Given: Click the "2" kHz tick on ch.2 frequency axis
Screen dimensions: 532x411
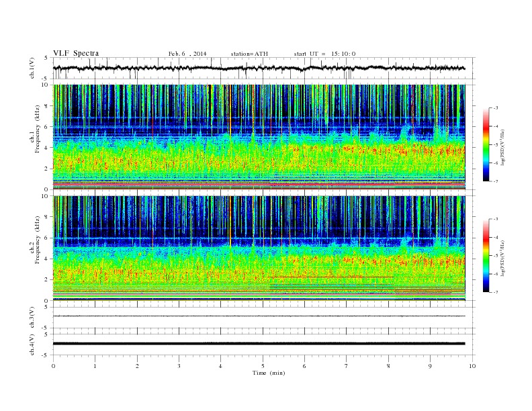Looking at the screenshot, I should click(x=47, y=280).
